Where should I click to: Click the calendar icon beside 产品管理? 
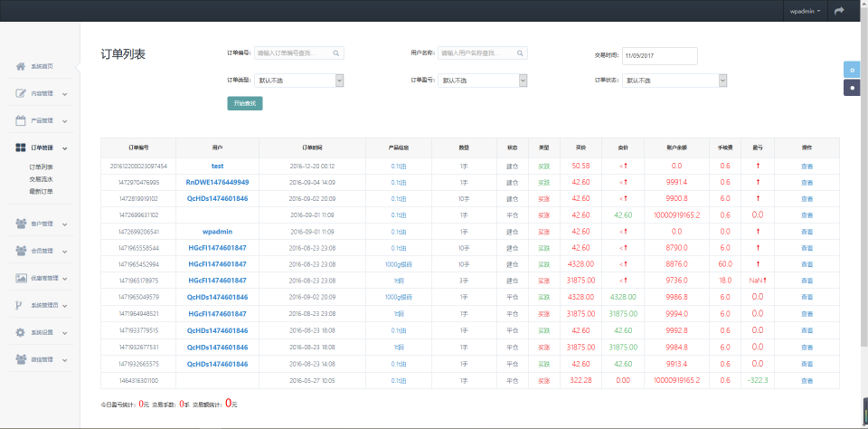coord(21,121)
